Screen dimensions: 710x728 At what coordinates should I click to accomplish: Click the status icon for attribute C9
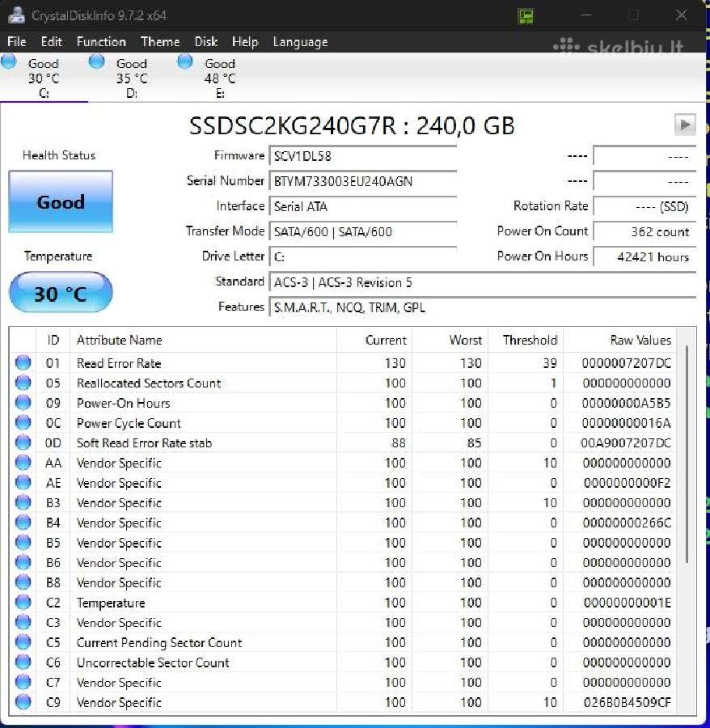pos(23,702)
